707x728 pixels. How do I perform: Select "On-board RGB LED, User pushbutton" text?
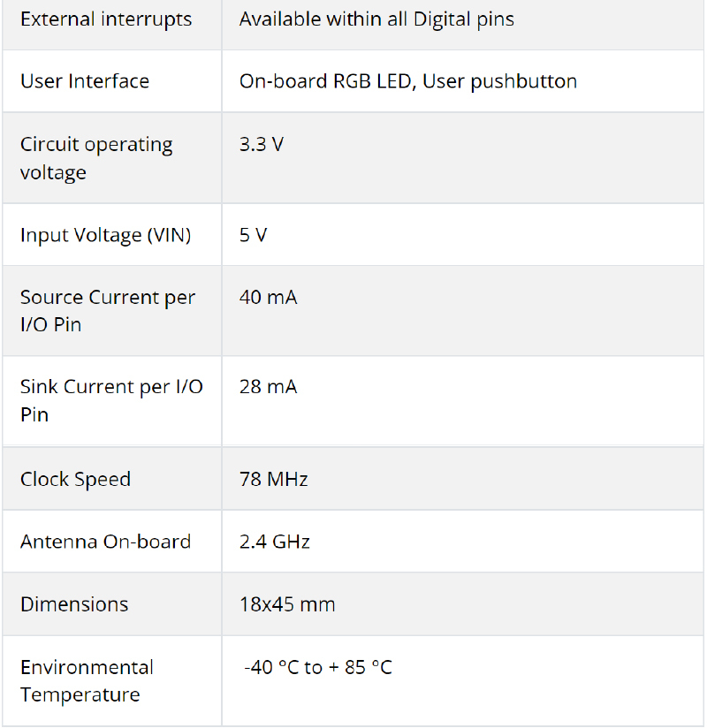coord(407,81)
